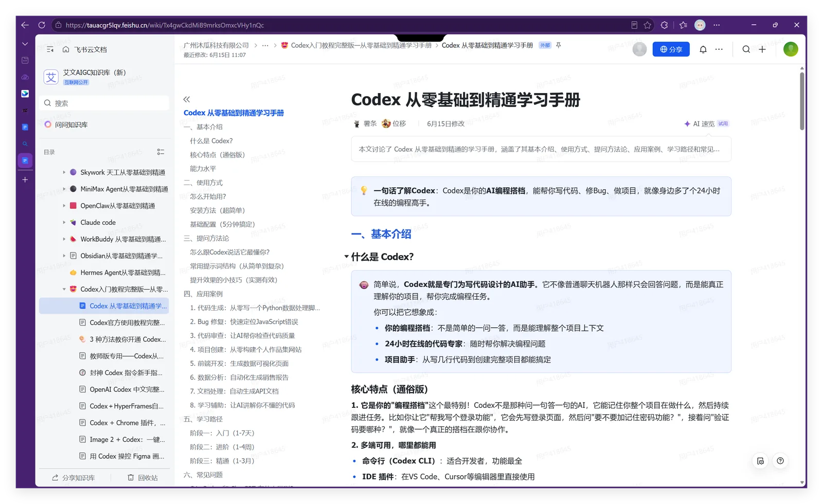Open the floating document tools icon beside help
This screenshot has width=823, height=504.
point(761,461)
